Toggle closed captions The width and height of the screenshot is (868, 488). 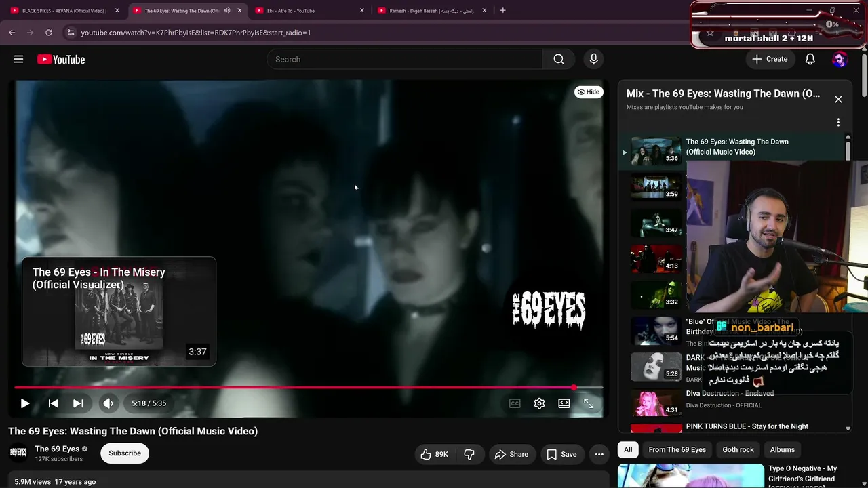(x=515, y=403)
